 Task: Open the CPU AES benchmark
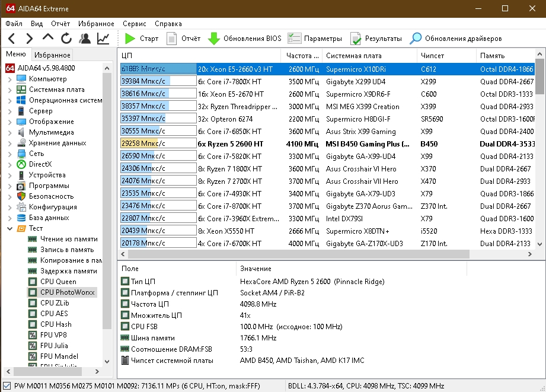(x=54, y=314)
